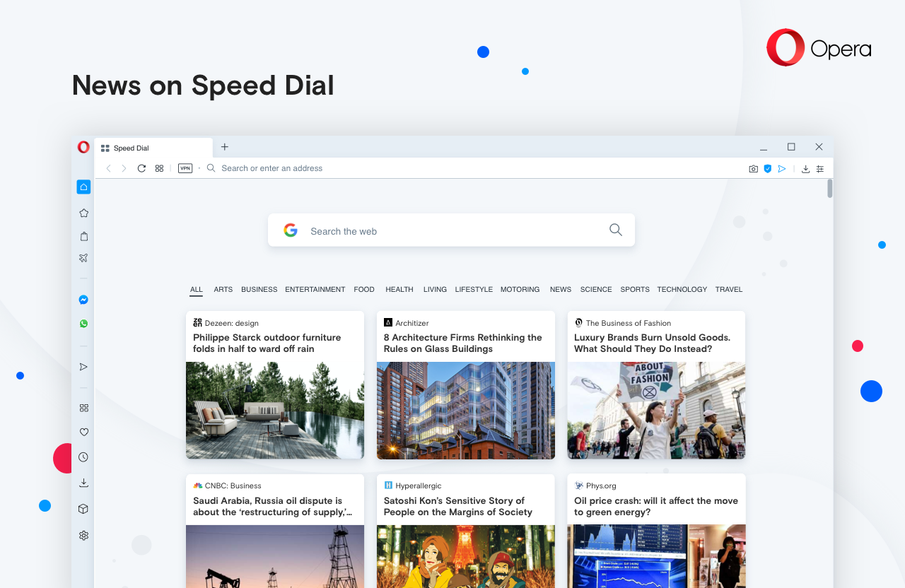Open Philippe Starck outdoor furniture article
This screenshot has width=905, height=588.
click(267, 343)
